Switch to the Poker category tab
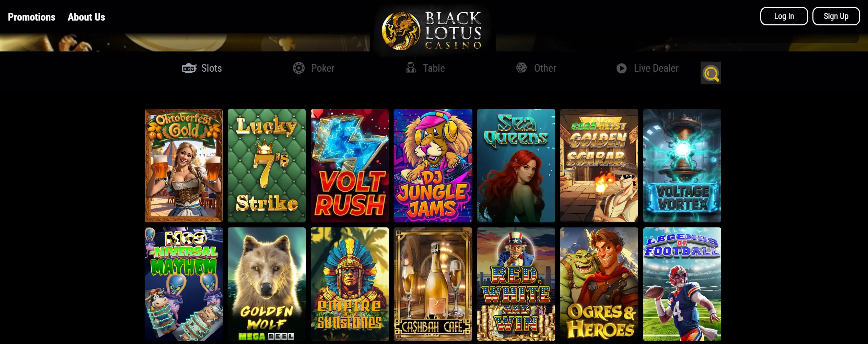The image size is (868, 344). (x=322, y=68)
